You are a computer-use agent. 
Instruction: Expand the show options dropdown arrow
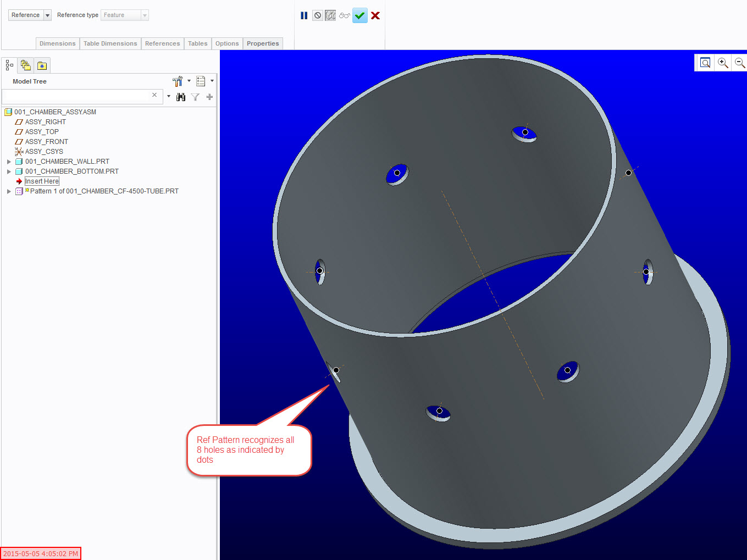(x=212, y=81)
